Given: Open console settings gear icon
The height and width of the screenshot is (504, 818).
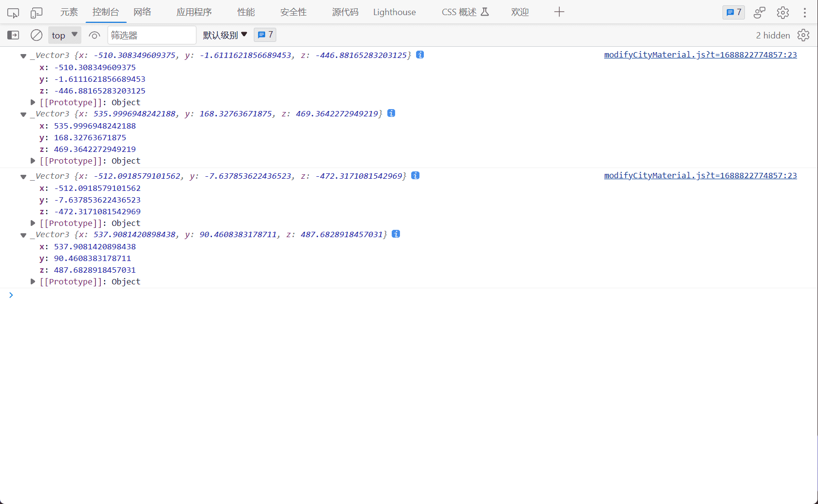Looking at the screenshot, I should pos(803,35).
